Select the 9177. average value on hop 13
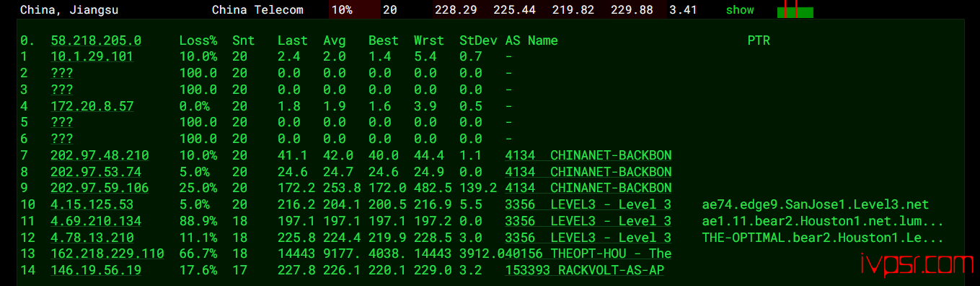The image size is (980, 286). pyautogui.click(x=342, y=253)
